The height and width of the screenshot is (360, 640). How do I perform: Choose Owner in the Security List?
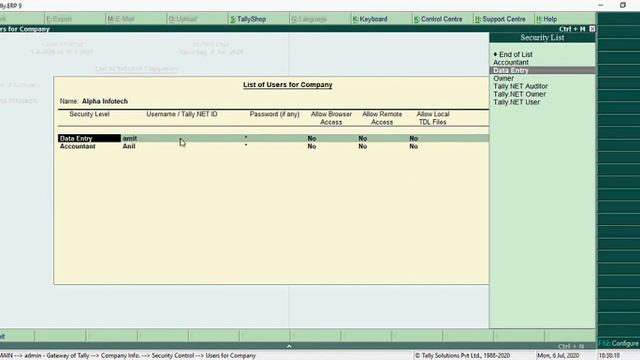(x=503, y=78)
